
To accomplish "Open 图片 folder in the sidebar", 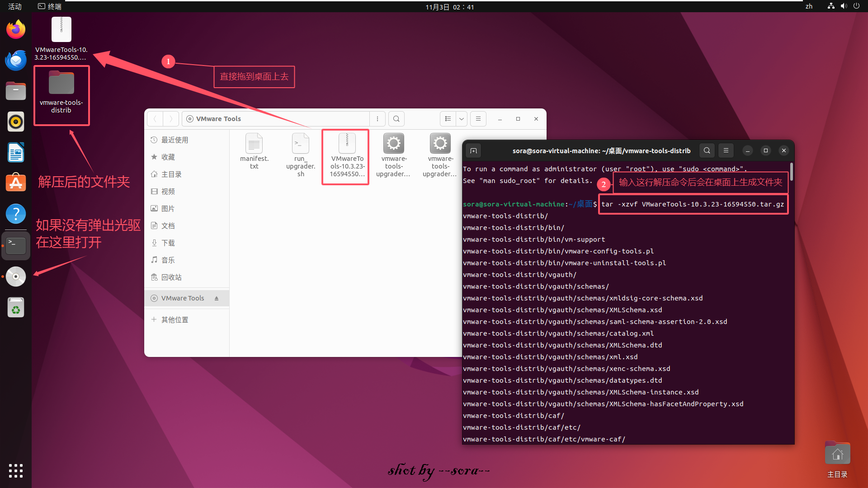I will (x=187, y=209).
